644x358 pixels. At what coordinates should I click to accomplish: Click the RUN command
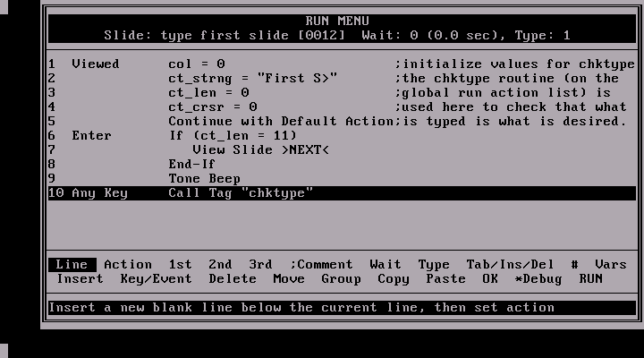(x=590, y=278)
